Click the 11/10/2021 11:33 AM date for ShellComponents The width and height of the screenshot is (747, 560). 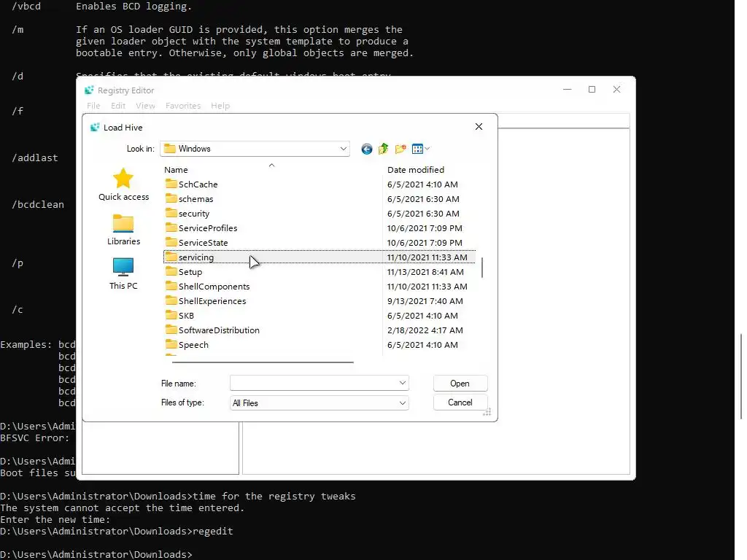pyautogui.click(x=427, y=286)
